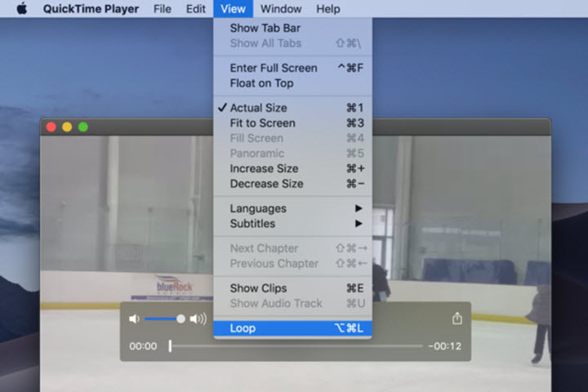Select Enter Full Screen

pos(293,68)
